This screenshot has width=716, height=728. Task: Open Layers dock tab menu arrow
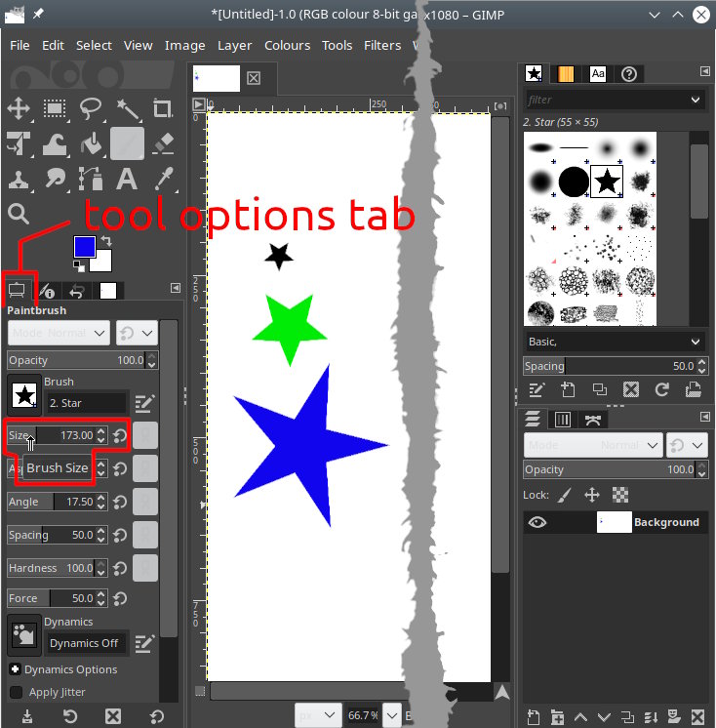(x=705, y=417)
